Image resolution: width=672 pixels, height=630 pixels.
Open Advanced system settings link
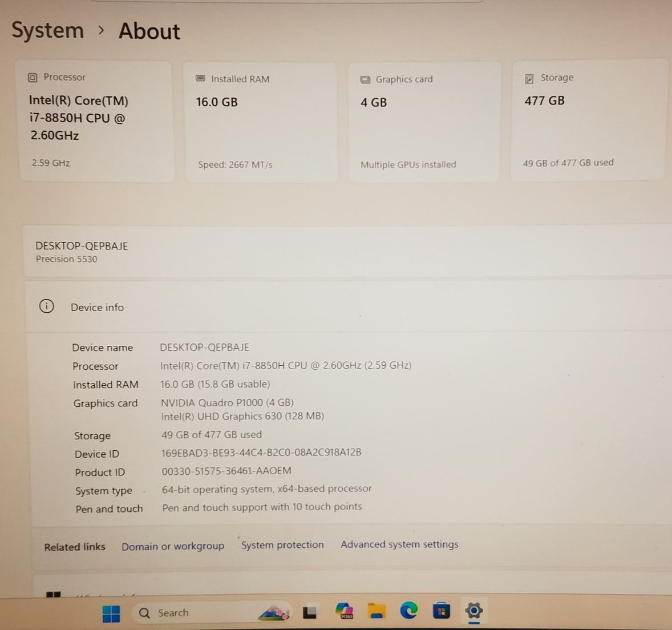(x=399, y=544)
